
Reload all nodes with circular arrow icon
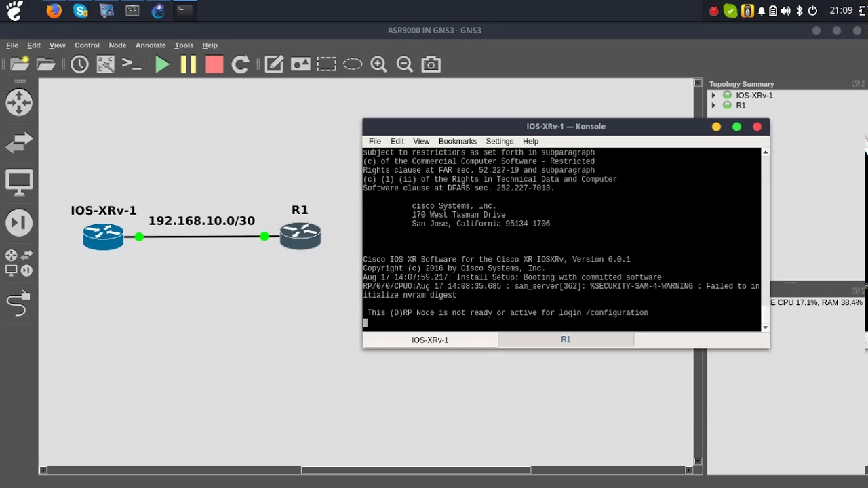pos(240,64)
